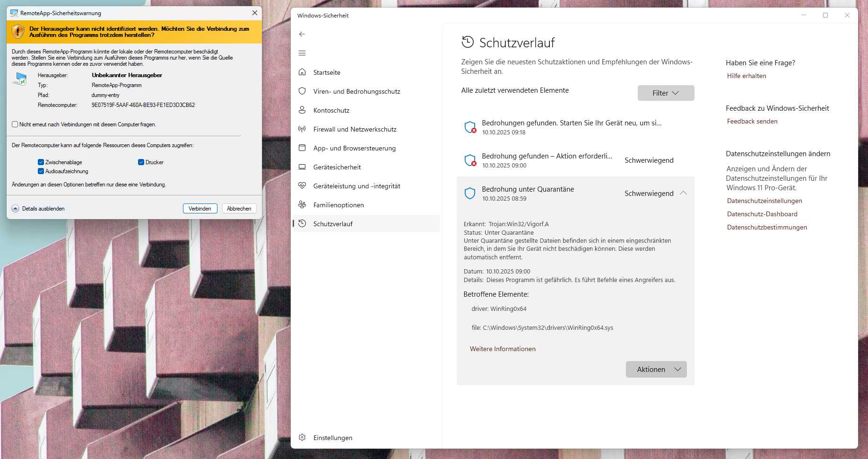The image size is (868, 459).
Task: Open Viren- und Bedrohungsschutz section
Action: pyautogui.click(x=366, y=91)
